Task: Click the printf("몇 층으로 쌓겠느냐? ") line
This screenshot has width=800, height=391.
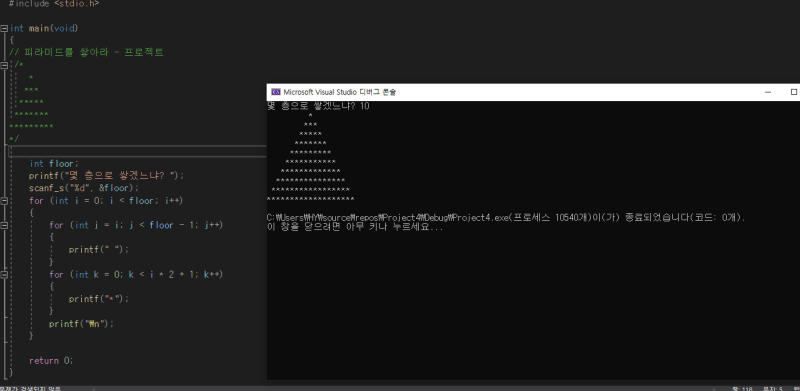Action: click(x=106, y=176)
